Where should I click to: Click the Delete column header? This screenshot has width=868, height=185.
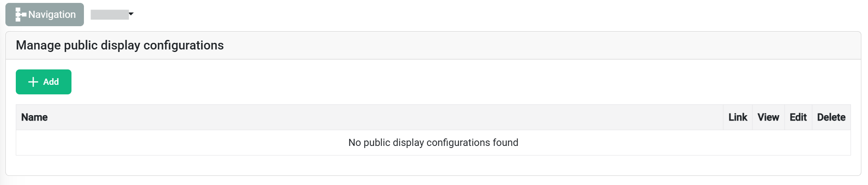click(831, 117)
